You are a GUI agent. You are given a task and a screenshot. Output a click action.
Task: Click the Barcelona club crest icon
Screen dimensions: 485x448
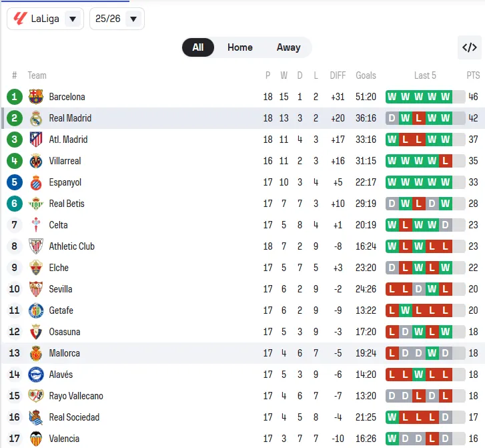coord(36,97)
